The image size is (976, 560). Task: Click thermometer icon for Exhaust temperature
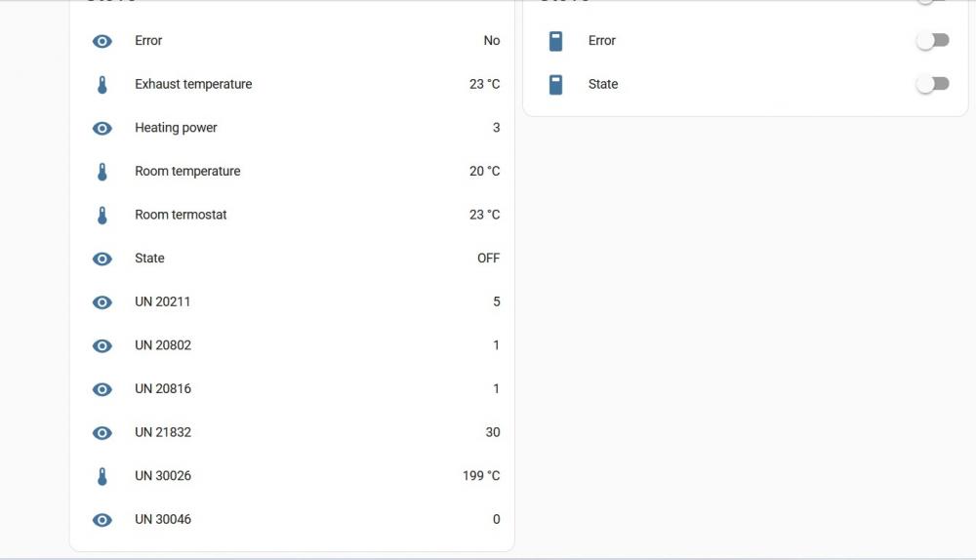pyautogui.click(x=102, y=85)
